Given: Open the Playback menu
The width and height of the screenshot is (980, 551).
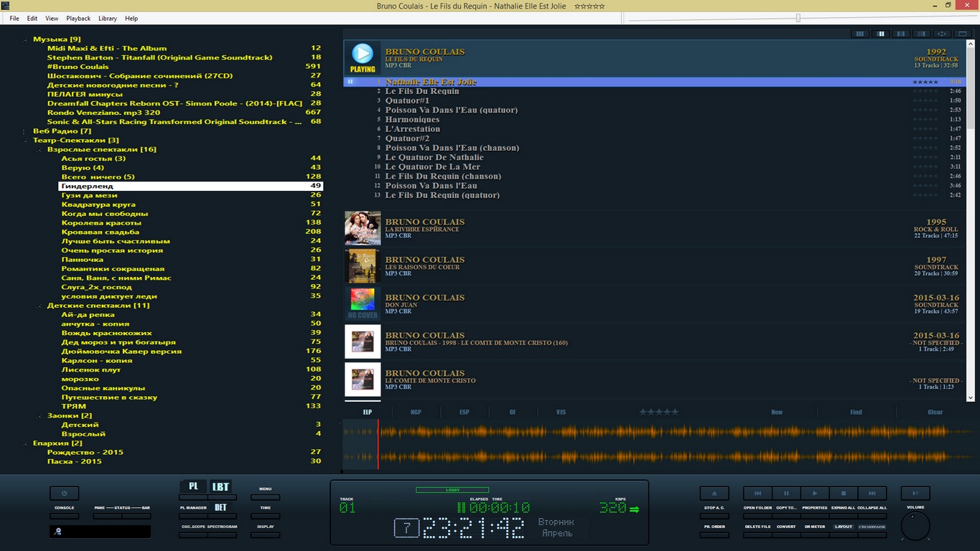Looking at the screenshot, I should [78, 18].
